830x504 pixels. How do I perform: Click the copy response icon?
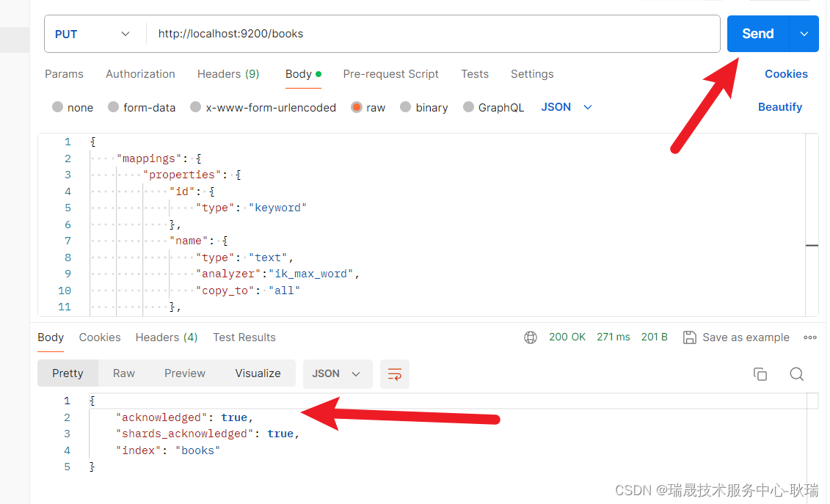click(760, 374)
